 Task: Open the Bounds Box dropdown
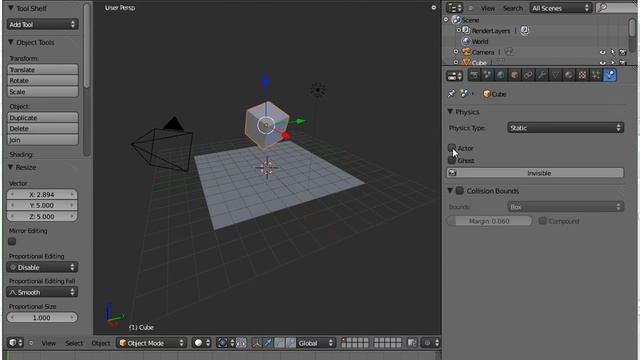[x=565, y=207]
